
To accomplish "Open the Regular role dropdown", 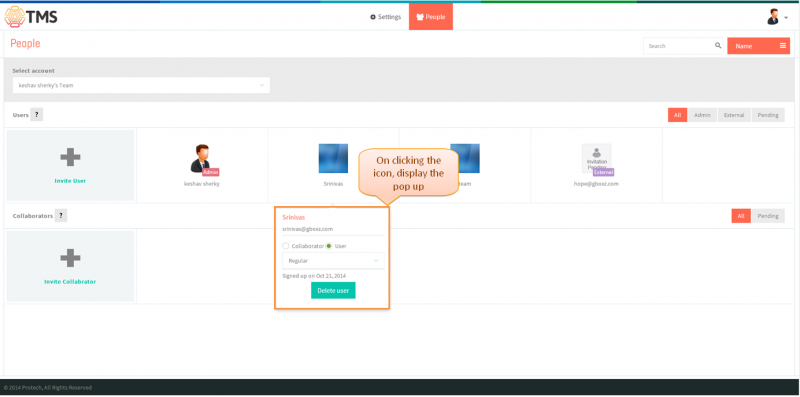I will pyautogui.click(x=333, y=261).
